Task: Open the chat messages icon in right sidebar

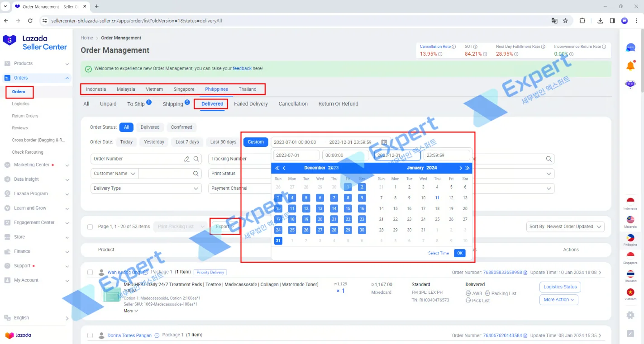Action: point(630,47)
